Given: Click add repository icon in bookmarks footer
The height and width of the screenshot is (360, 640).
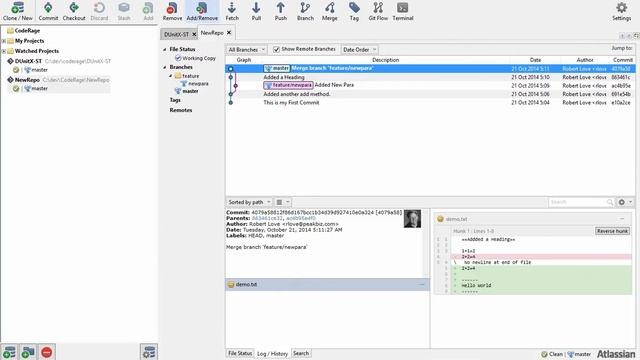Looking at the screenshot, I should tap(9, 352).
